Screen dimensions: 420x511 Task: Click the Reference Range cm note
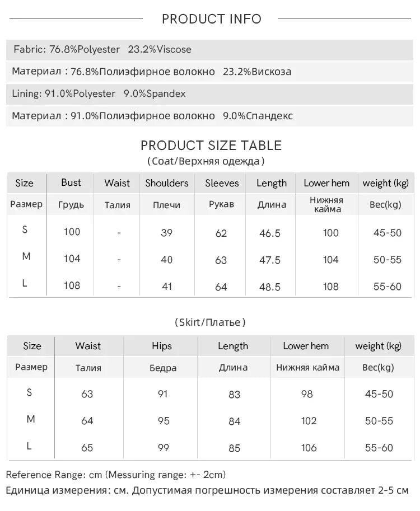click(116, 475)
